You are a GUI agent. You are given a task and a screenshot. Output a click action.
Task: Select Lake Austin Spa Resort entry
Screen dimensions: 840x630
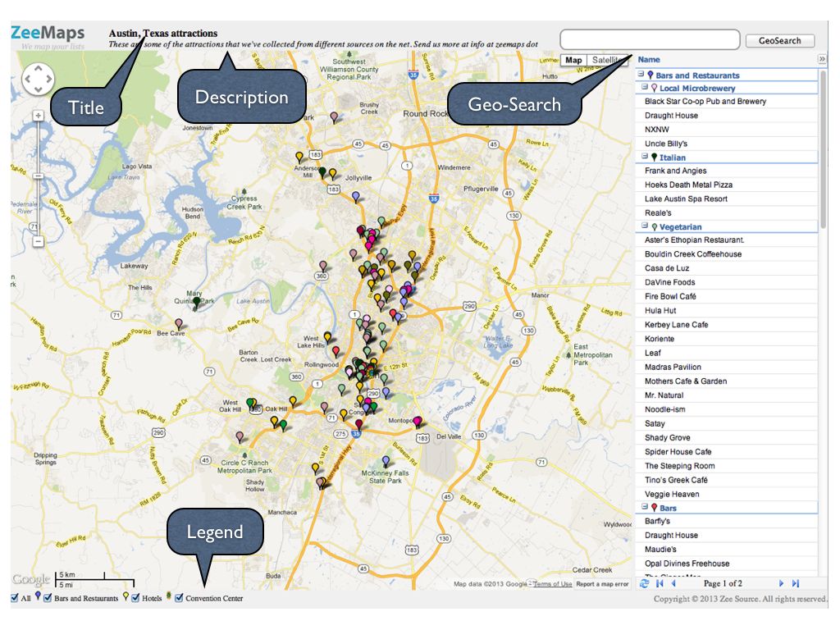tap(727, 199)
